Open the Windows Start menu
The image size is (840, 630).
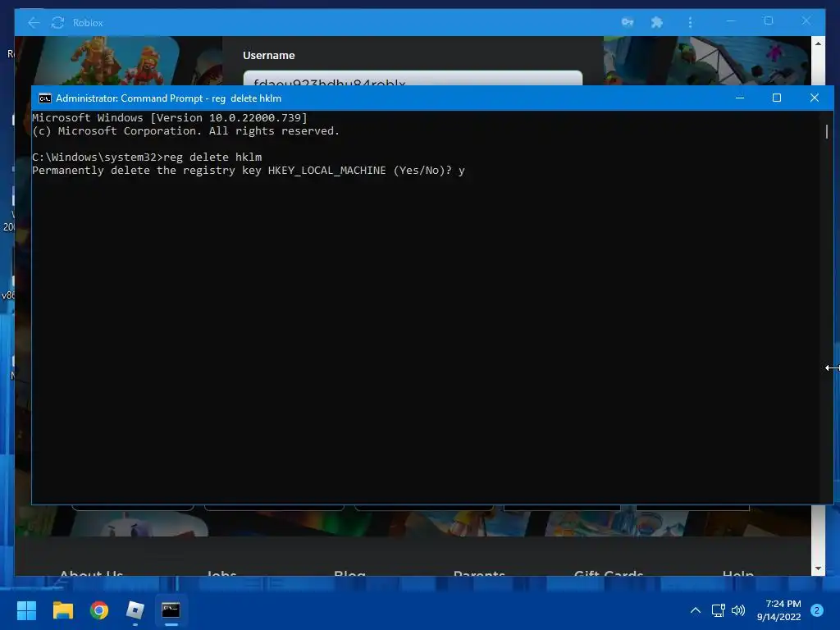point(26,610)
